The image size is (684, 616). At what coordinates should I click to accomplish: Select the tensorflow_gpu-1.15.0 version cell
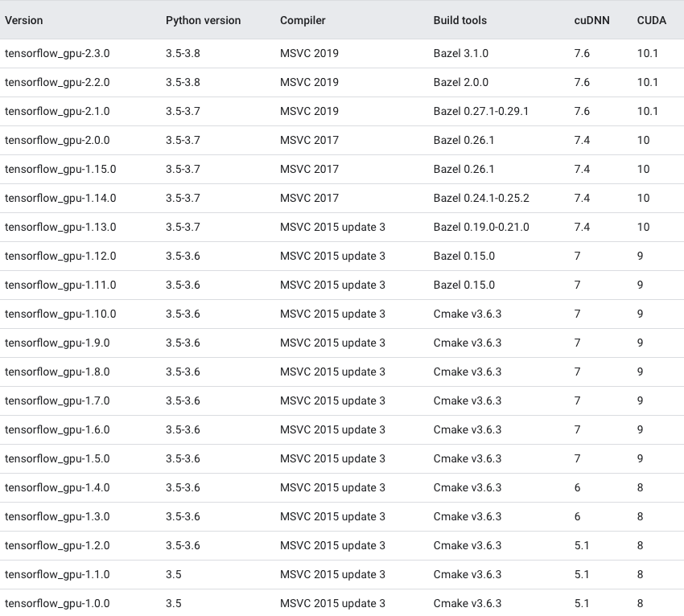[60, 169]
